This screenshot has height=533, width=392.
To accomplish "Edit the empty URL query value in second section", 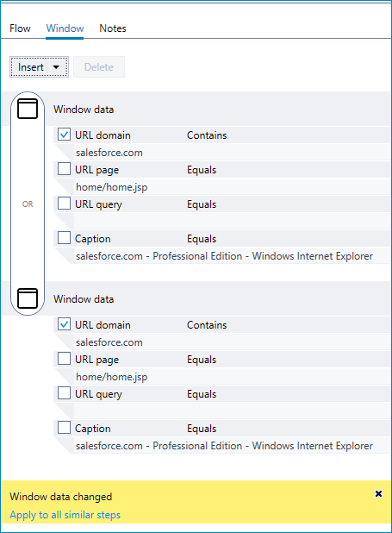I will click(232, 411).
